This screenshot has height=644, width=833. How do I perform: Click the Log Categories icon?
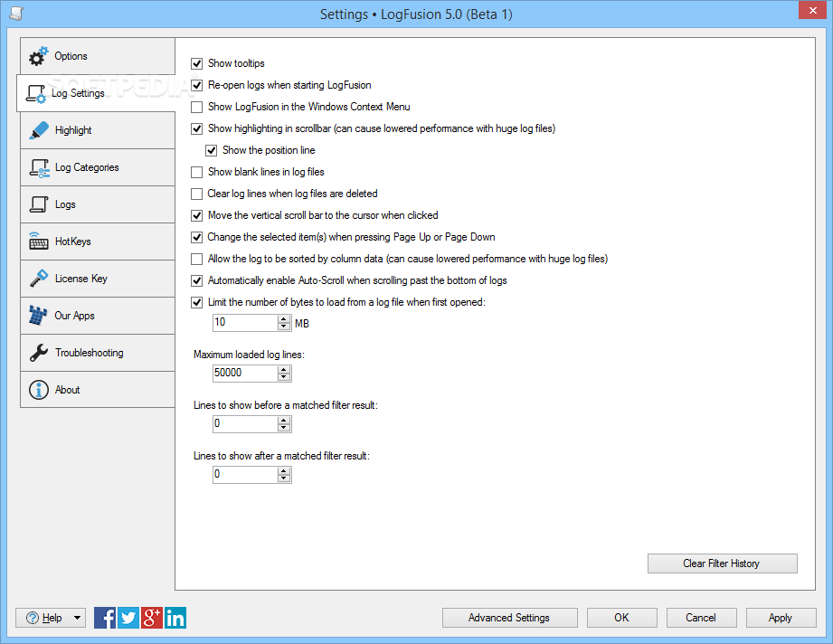tap(39, 168)
